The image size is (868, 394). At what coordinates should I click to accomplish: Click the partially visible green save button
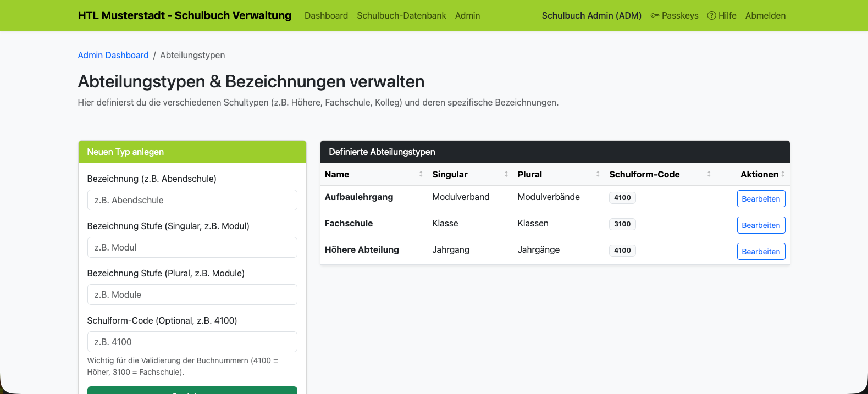[192, 390]
